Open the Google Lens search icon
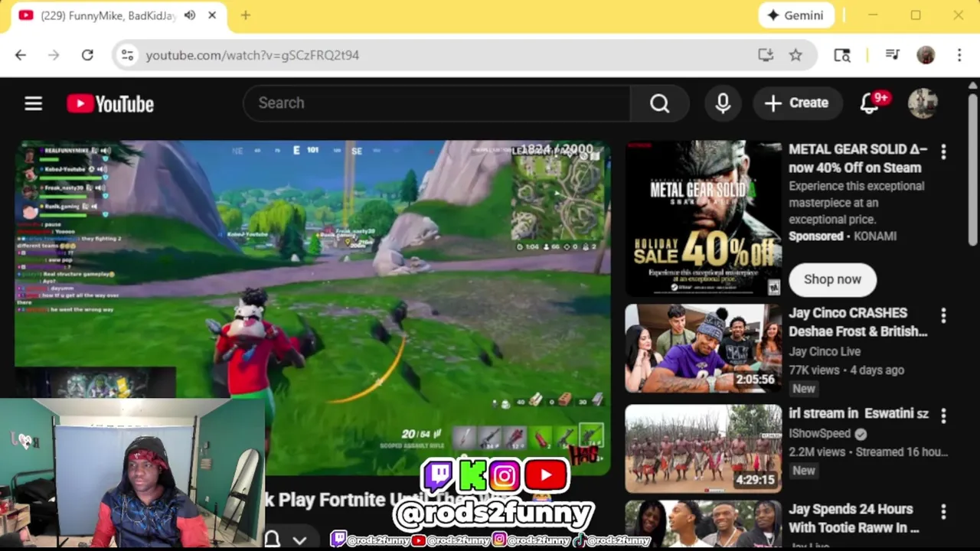Image resolution: width=980 pixels, height=551 pixels. (x=842, y=55)
